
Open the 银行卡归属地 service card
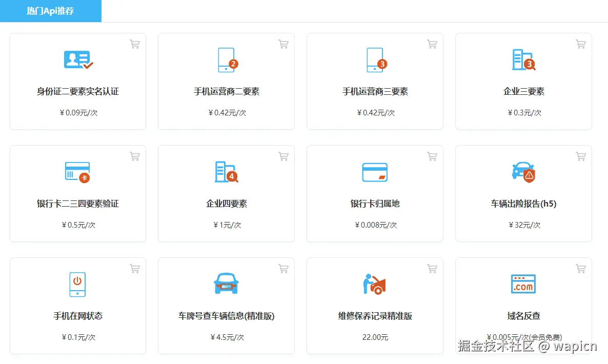point(374,204)
